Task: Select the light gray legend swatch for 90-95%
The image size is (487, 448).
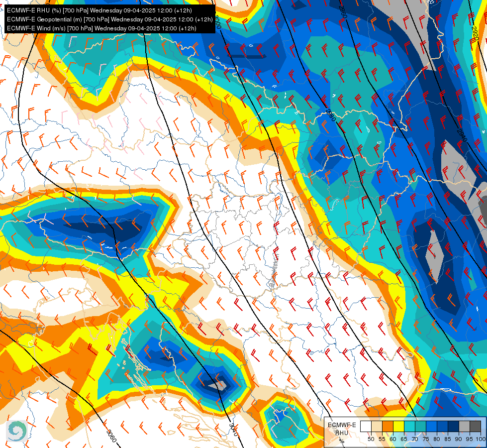Action: coord(464,426)
